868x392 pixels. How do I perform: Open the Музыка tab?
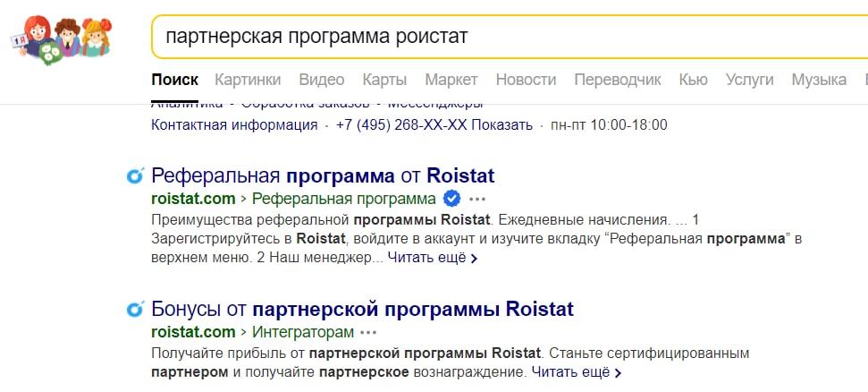tap(819, 80)
